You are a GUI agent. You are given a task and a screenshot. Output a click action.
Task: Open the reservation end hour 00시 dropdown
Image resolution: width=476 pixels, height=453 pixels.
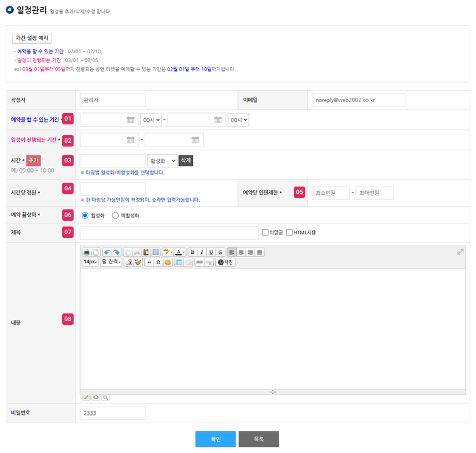click(238, 120)
